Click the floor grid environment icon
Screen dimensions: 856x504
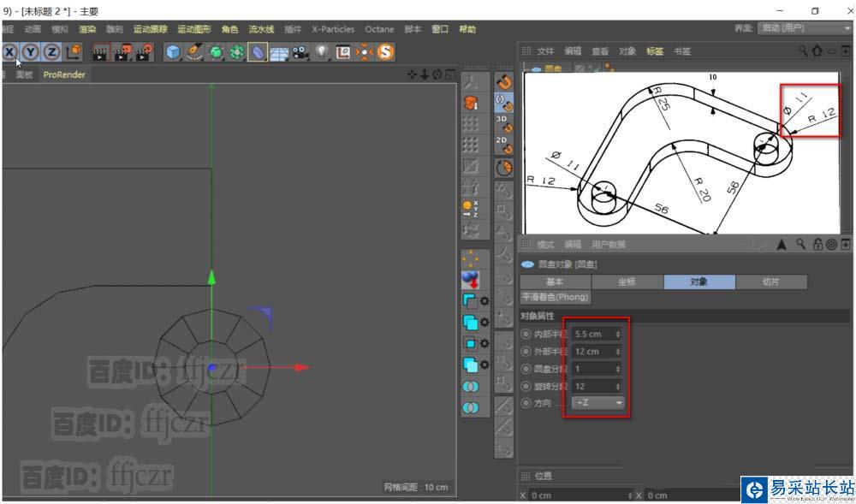[x=279, y=52]
